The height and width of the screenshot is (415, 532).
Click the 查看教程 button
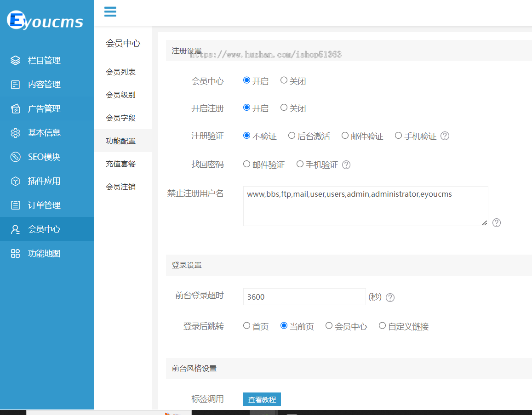(x=262, y=399)
